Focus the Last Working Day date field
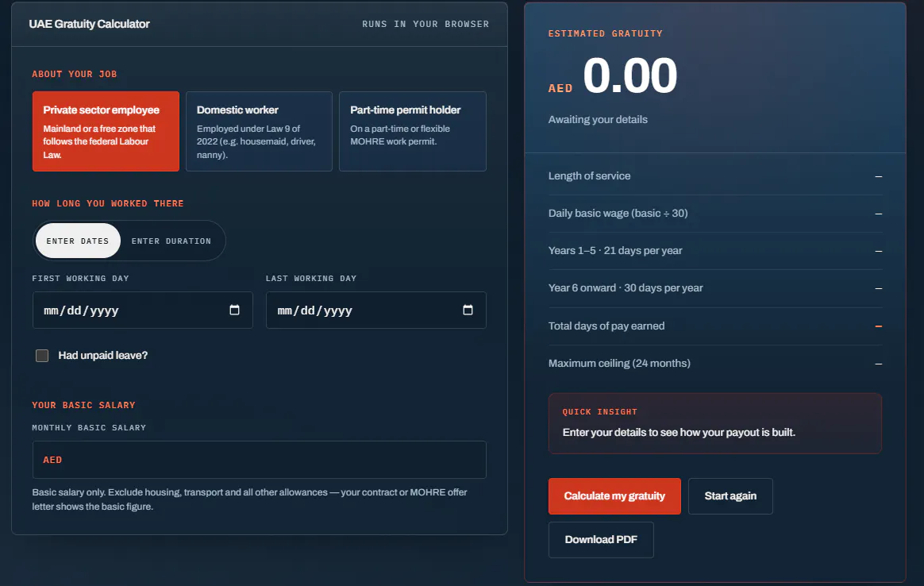The width and height of the screenshot is (924, 586). [x=376, y=310]
